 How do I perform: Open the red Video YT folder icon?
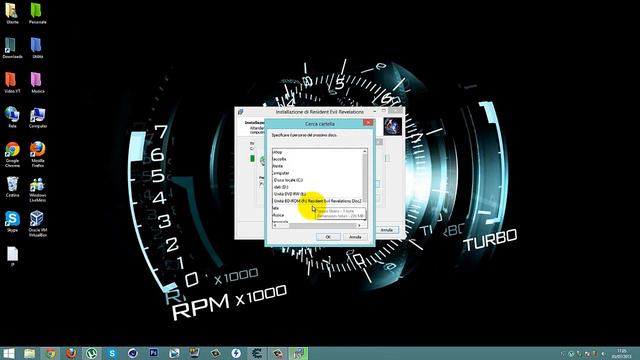click(12, 82)
